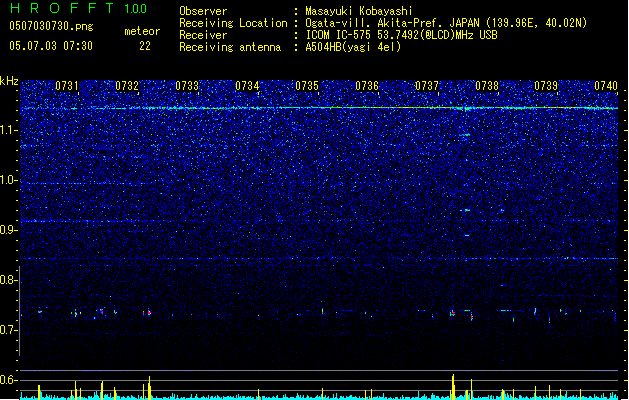
Task: Click the 0.9 kHz axis label
Action: pos(9,230)
